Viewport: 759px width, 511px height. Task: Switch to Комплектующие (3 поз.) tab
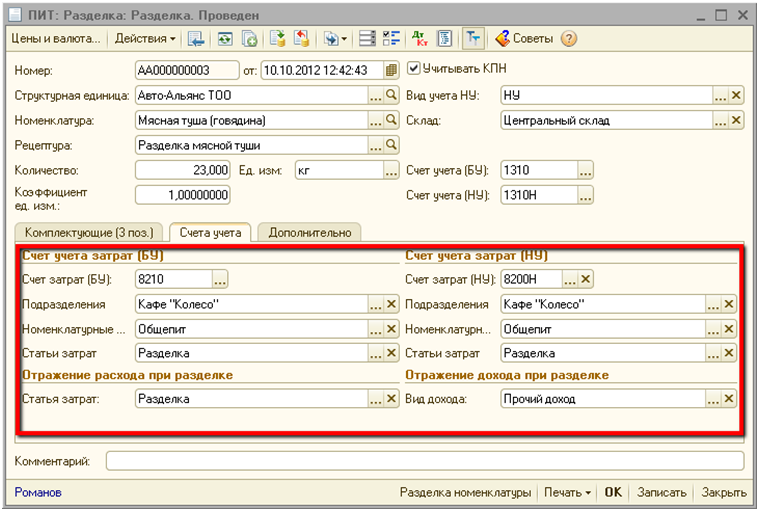[88, 232]
